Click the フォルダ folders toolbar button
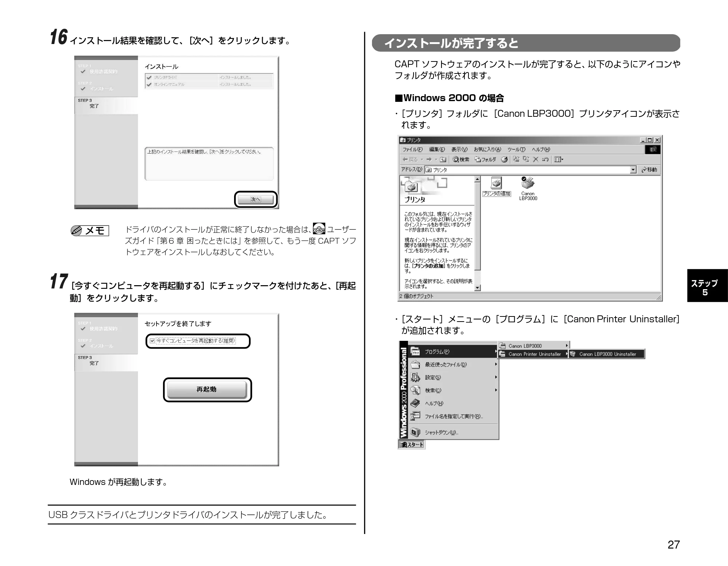The image size is (728, 566). click(x=485, y=159)
